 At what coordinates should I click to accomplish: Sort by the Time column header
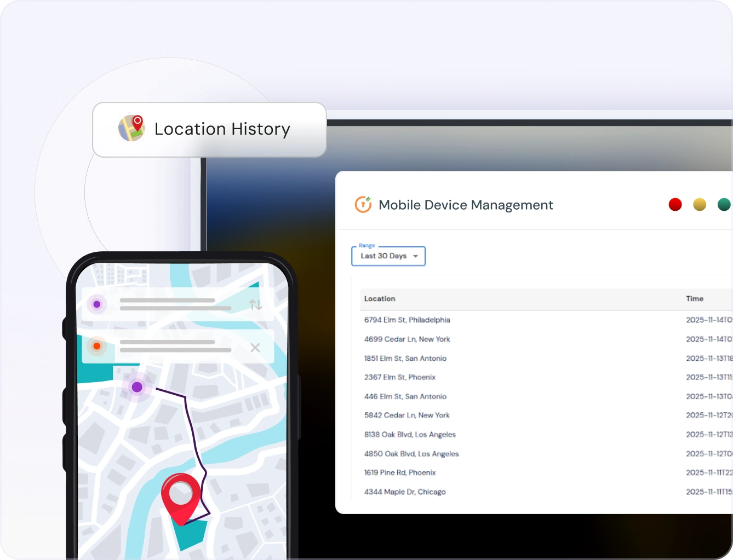[694, 299]
